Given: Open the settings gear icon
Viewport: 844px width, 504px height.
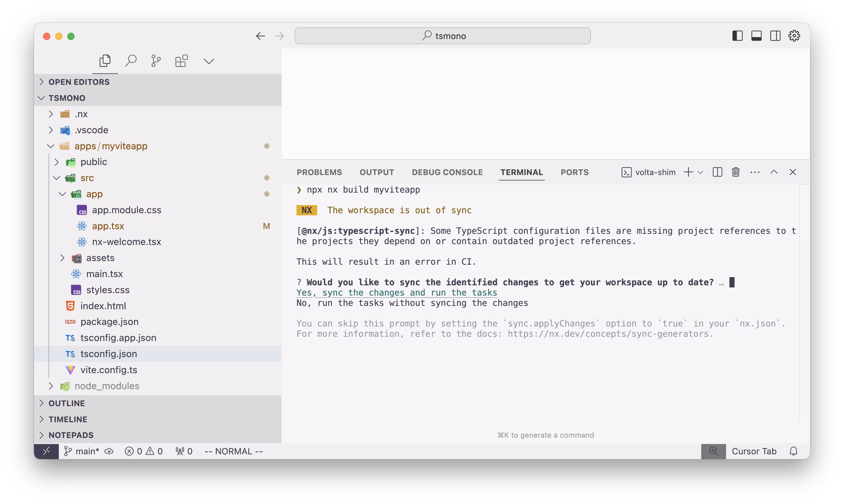Looking at the screenshot, I should (794, 36).
